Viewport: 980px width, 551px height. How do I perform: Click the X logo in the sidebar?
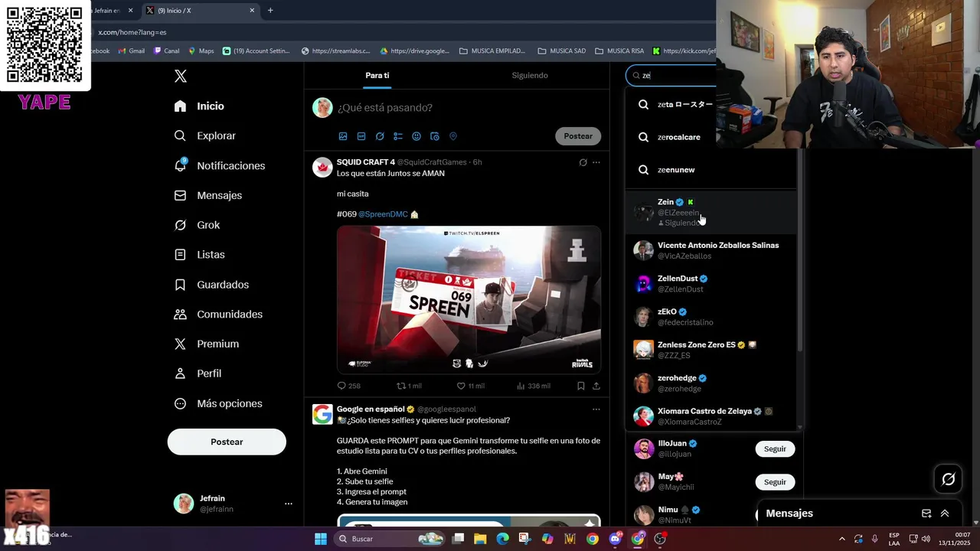181,76
